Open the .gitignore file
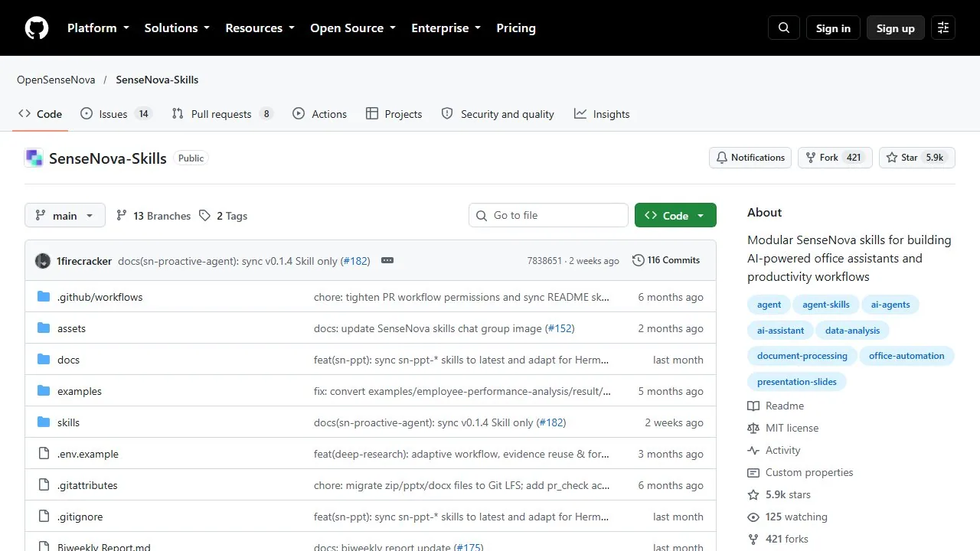 pos(80,517)
